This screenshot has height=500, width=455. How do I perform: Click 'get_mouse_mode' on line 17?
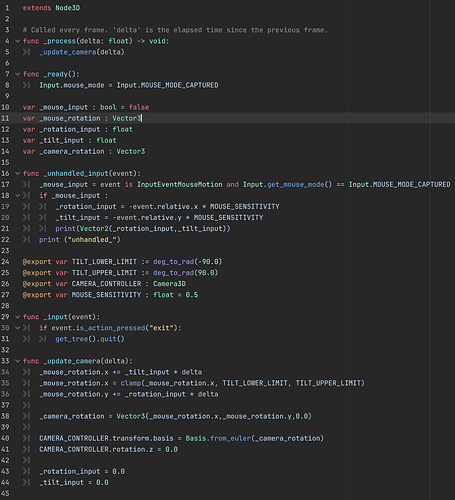coord(296,184)
